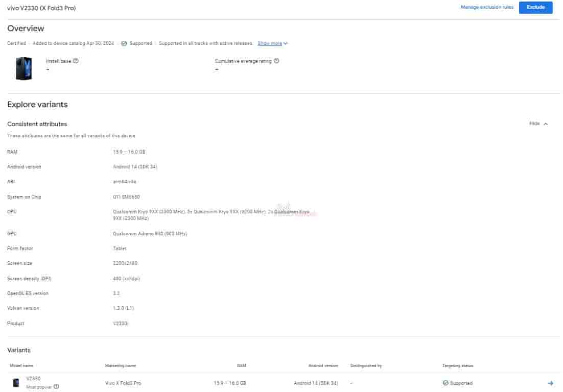Expand Show more in the Overview section

272,43
